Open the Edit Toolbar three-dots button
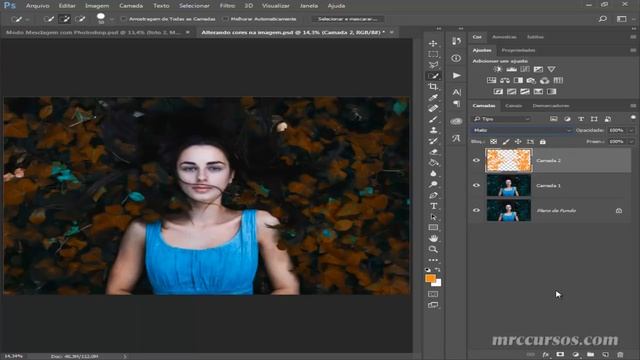 [x=433, y=260]
